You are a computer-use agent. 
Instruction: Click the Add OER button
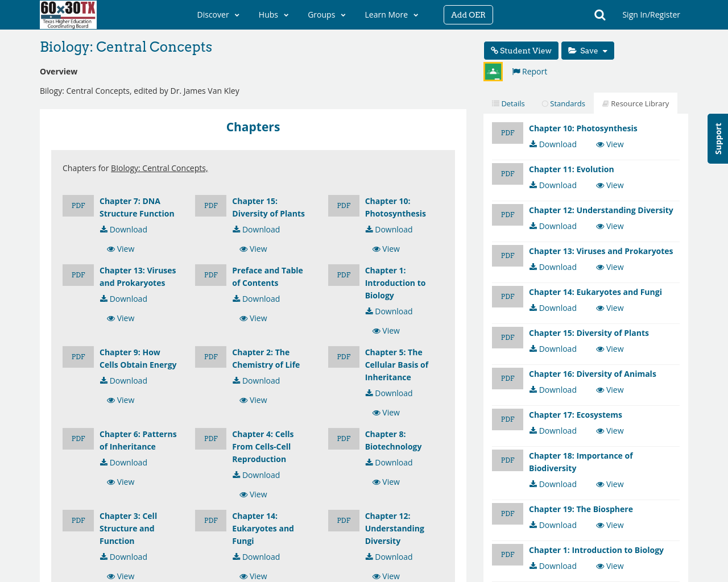pos(468,15)
